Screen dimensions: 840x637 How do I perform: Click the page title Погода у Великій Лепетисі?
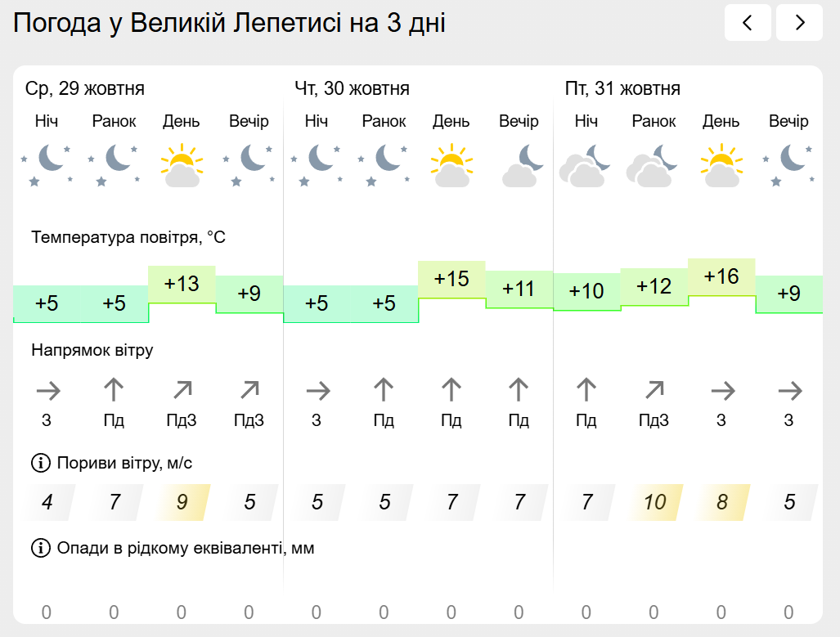[x=230, y=24]
